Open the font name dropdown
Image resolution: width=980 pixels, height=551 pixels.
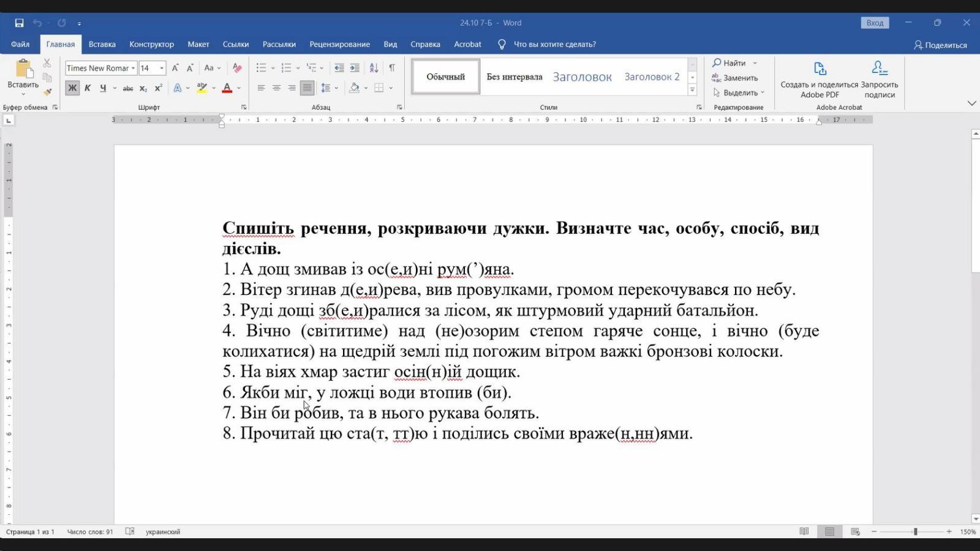(133, 68)
